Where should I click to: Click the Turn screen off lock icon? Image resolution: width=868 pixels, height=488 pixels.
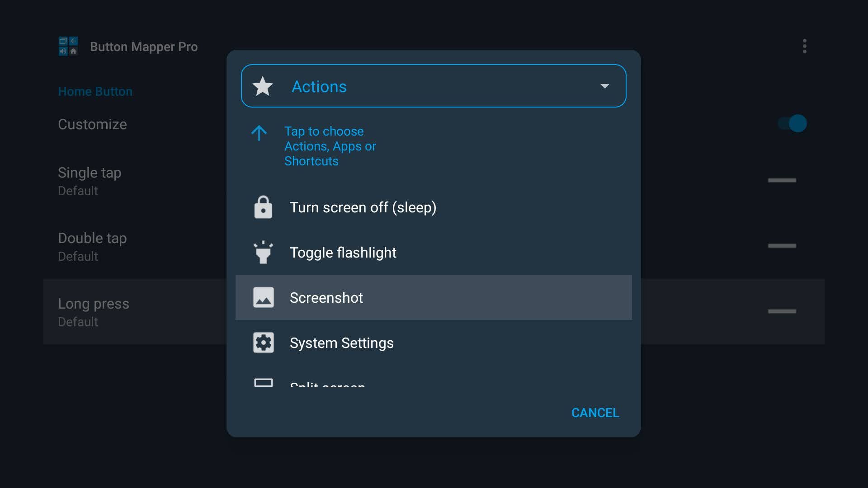click(x=264, y=207)
